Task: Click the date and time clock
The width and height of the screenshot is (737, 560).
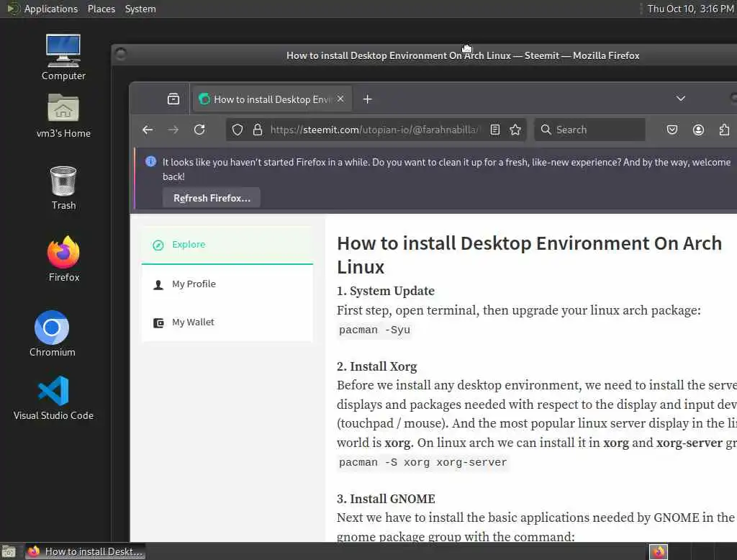Action: click(690, 9)
